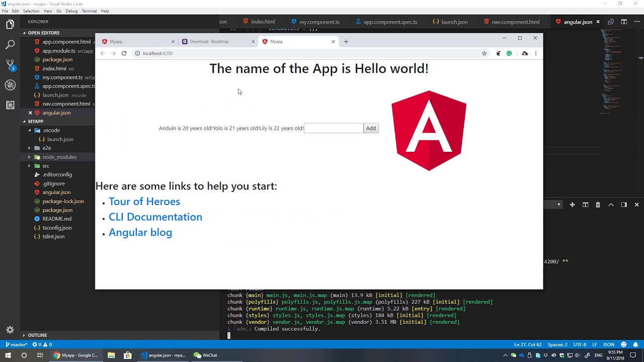This screenshot has height=362, width=644.
Task: Open the File menu
Action: [x=5, y=11]
